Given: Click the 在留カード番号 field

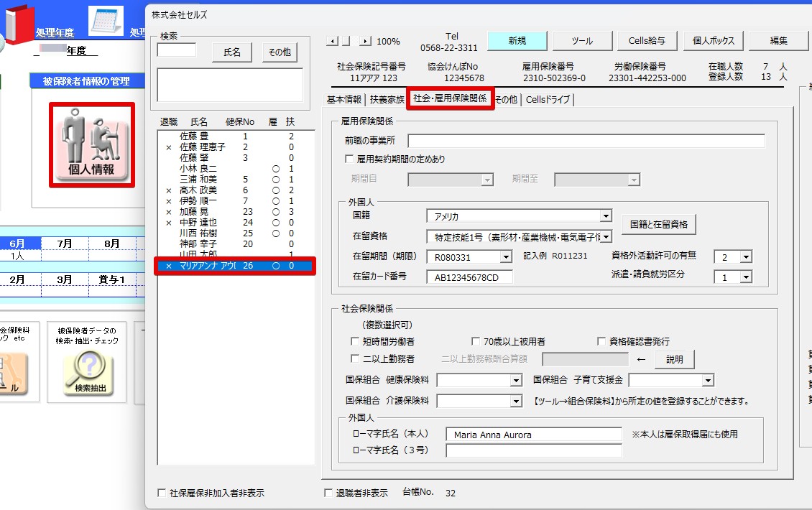Looking at the screenshot, I should point(470,277).
